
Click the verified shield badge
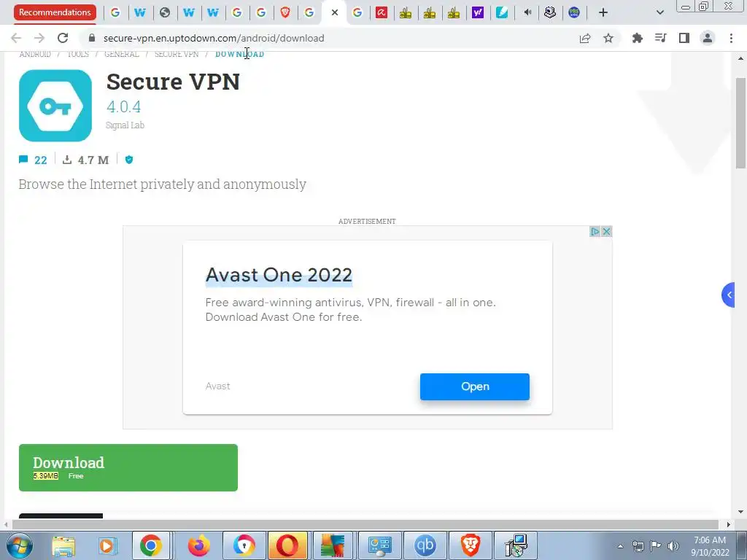pyautogui.click(x=129, y=160)
